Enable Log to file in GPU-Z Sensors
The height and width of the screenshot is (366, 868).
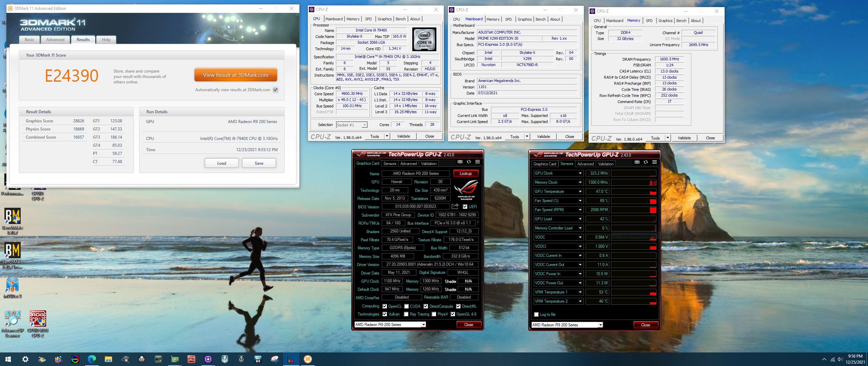536,314
